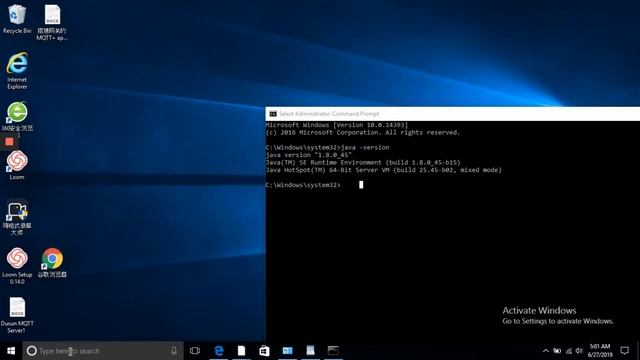Click the 'Java HotSpot(TM) 64-Bit Server VM' line

tap(383, 170)
